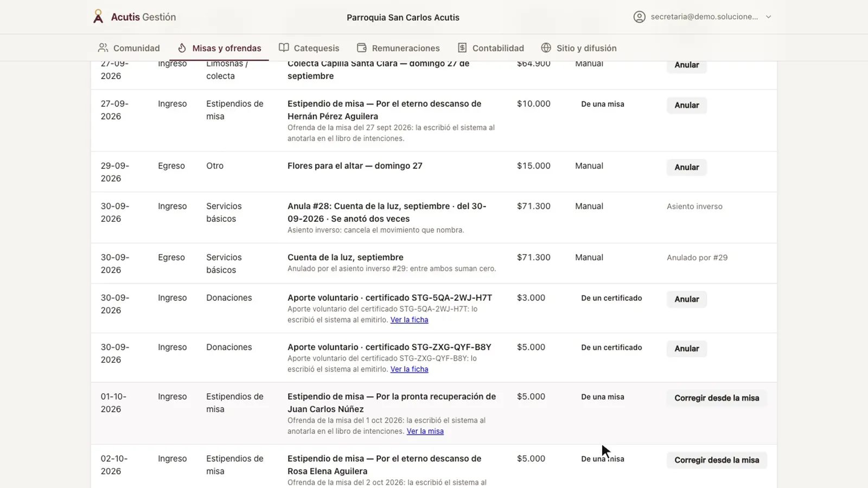Corregir desde la misa for Juan Carlos Núñez

click(x=717, y=398)
